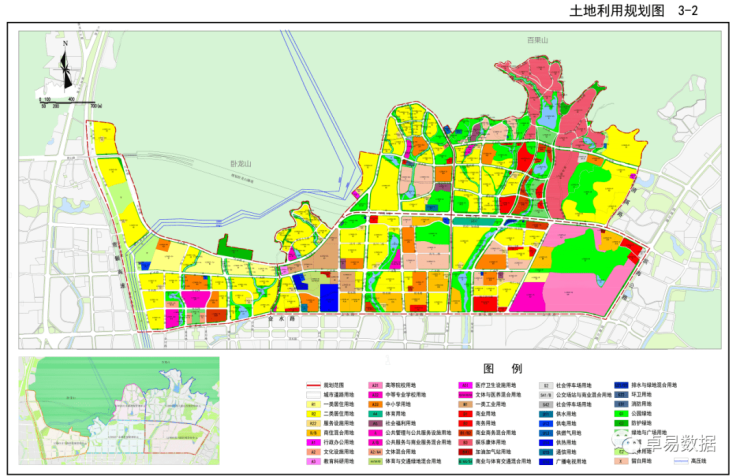Click the 公交场站与商业混合用地 label
The height and width of the screenshot is (476, 740).
click(x=583, y=395)
